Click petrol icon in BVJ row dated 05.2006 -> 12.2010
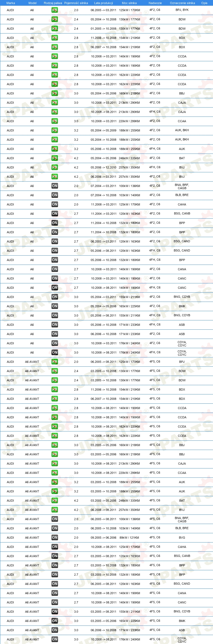213x644 pixels. (x=55, y=167)
